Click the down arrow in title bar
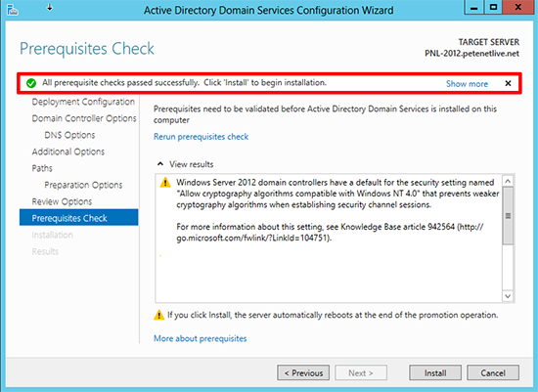The width and height of the screenshot is (538, 392). 50,7
